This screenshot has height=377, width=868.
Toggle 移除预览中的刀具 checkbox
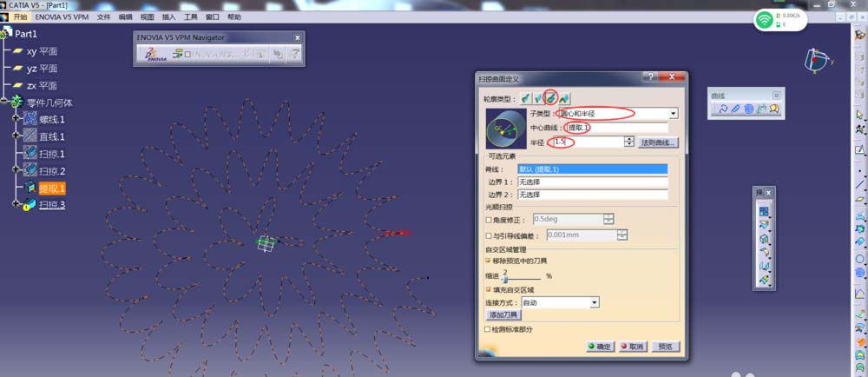(x=488, y=261)
